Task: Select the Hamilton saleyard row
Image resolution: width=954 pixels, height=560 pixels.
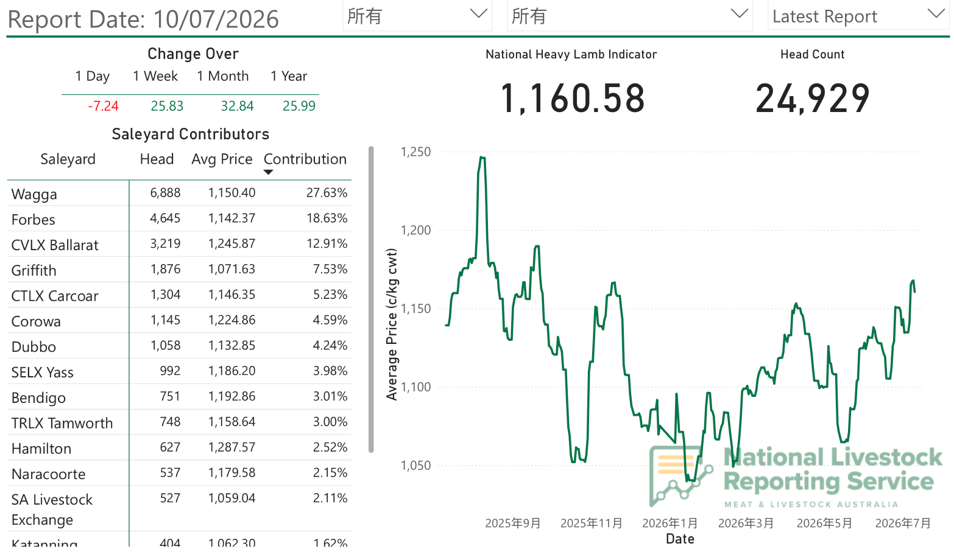Action: (179, 448)
